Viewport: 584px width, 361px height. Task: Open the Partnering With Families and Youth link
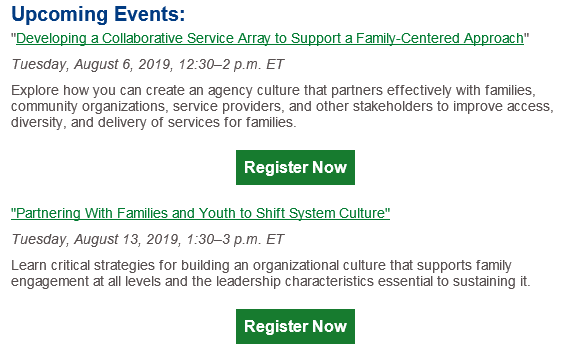[200, 213]
